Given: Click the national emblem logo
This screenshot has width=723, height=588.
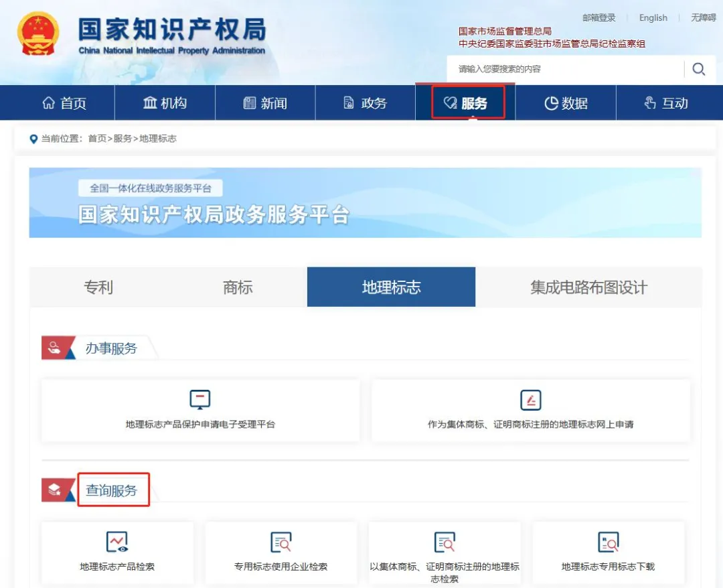Looking at the screenshot, I should [x=38, y=33].
